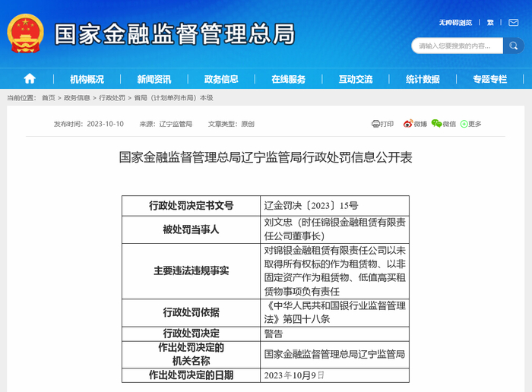The height and width of the screenshot is (392, 532).
Task: Click the 首页 breadcrumb link
Action: pos(48,98)
